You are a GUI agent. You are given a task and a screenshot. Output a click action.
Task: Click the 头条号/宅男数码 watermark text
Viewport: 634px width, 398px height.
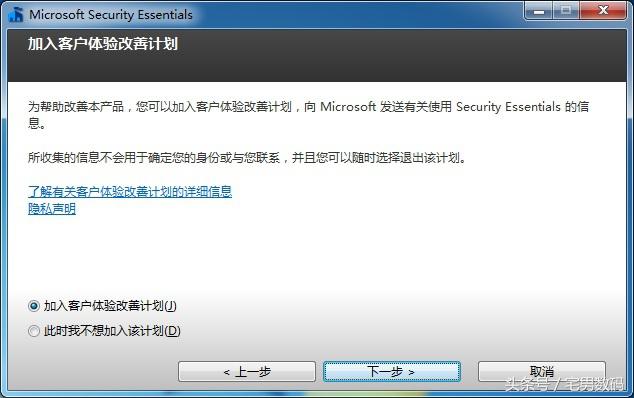click(x=564, y=384)
